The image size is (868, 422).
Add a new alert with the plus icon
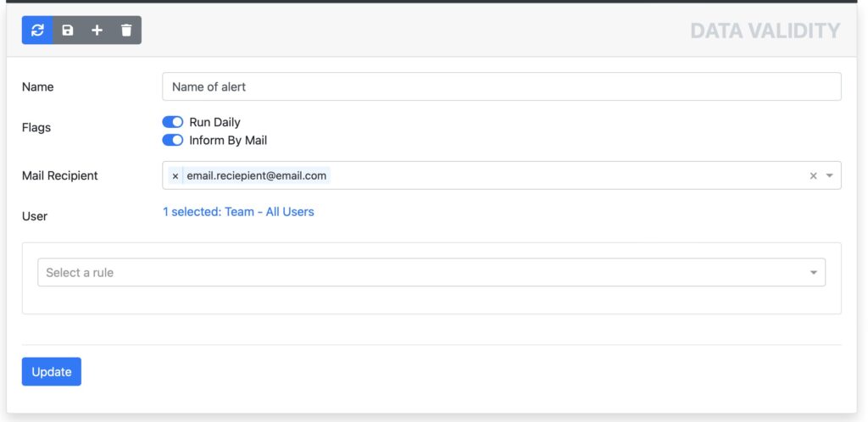pyautogui.click(x=97, y=30)
